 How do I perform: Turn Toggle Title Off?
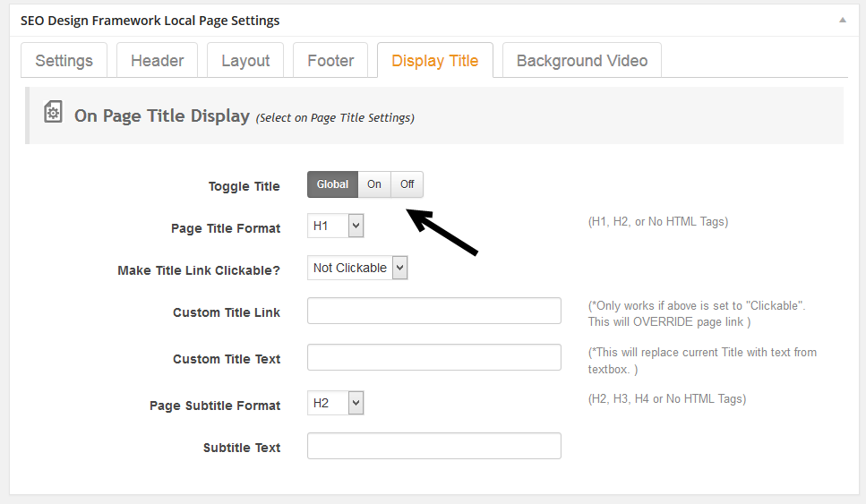pos(407,184)
